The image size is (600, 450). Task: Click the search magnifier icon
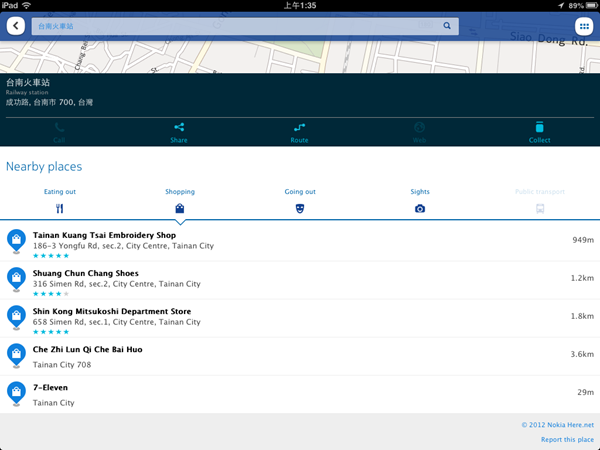447,26
